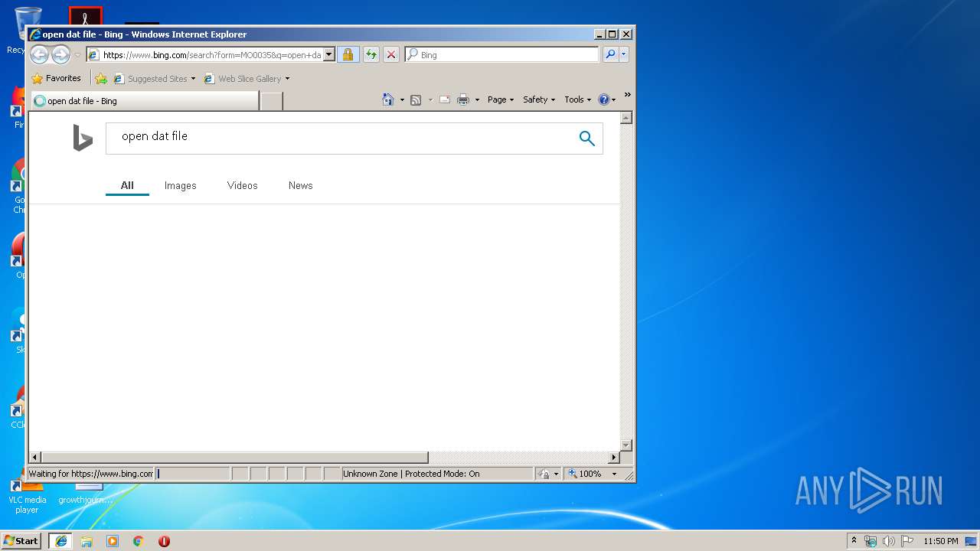Click the Stop loading red X

click(x=390, y=54)
